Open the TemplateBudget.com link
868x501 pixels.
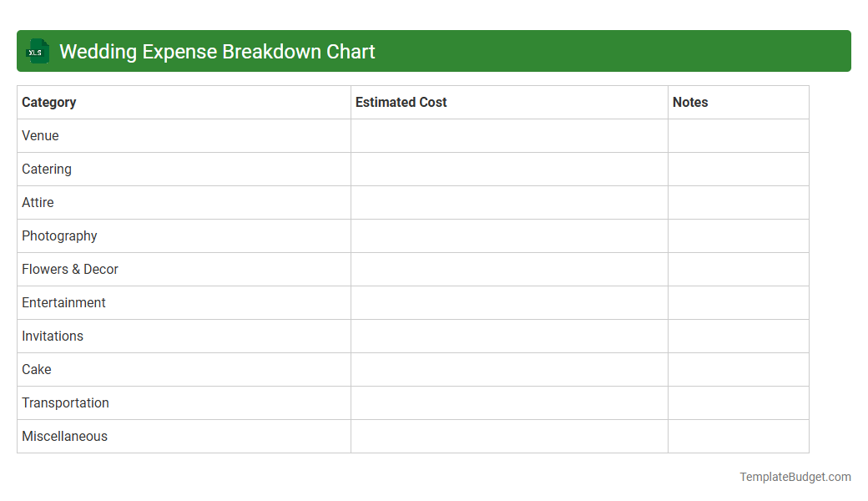point(795,477)
